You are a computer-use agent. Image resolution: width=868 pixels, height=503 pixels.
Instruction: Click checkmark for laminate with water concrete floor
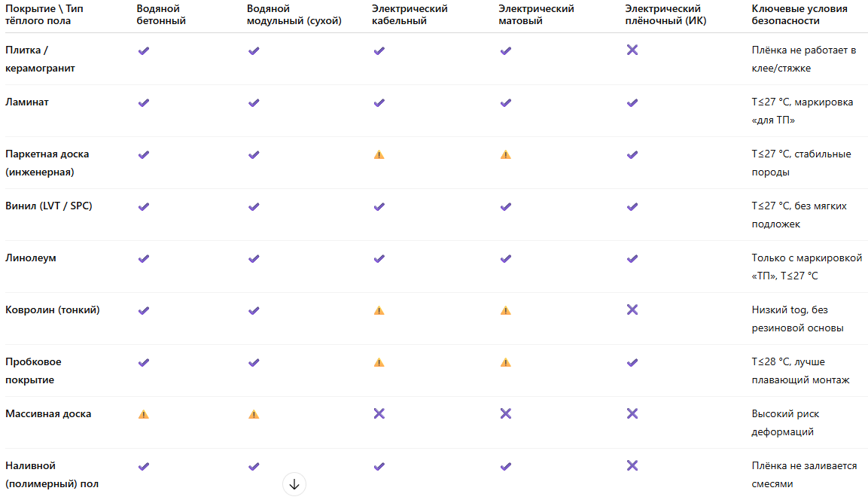143,102
